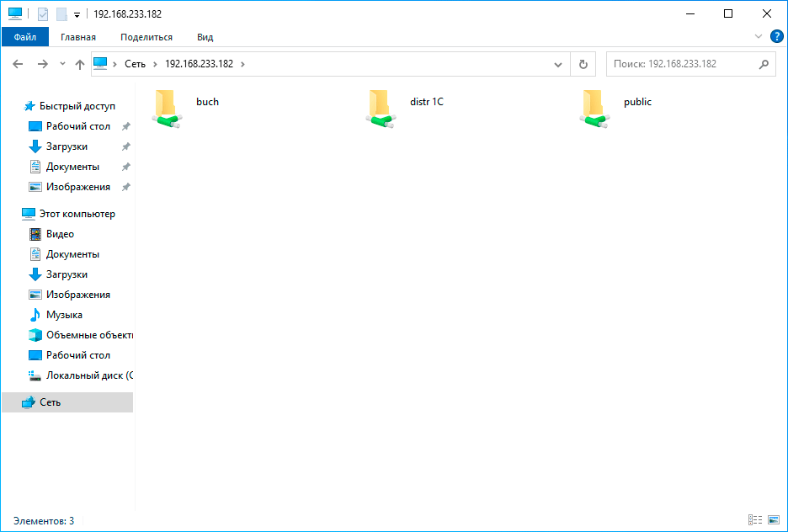Open recent locations dropdown arrow

click(x=62, y=64)
